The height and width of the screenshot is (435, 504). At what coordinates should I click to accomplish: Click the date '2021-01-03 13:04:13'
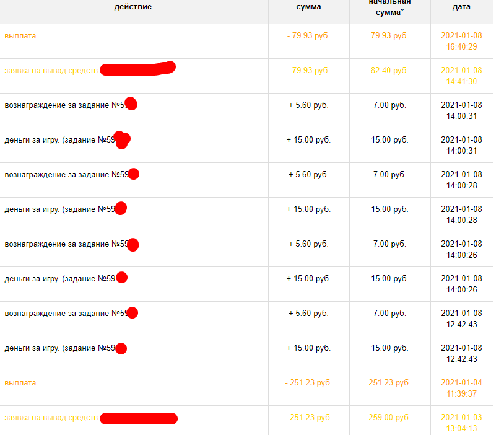point(461,423)
